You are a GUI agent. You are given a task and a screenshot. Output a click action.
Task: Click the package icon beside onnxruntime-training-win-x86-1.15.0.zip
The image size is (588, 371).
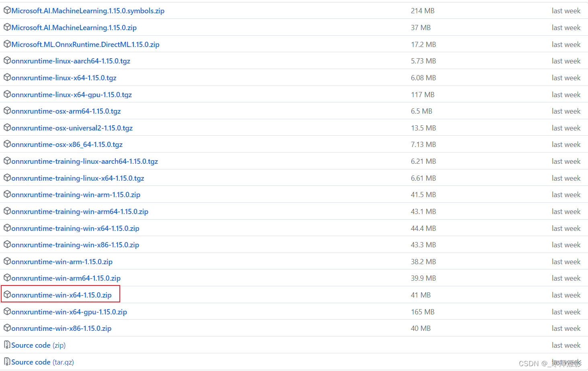(x=7, y=244)
